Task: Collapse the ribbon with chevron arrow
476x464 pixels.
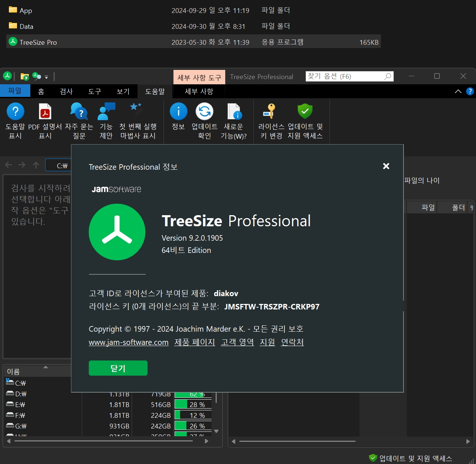Action: click(458, 91)
